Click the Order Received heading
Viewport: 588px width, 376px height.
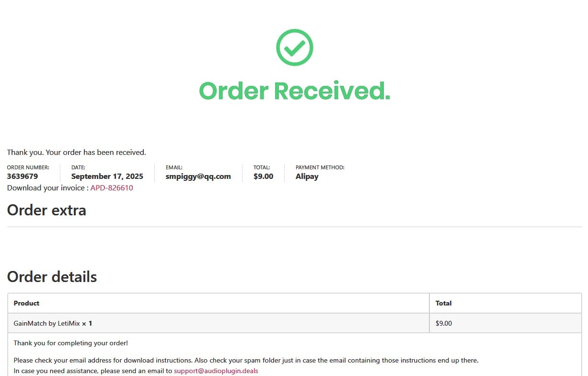pos(294,91)
